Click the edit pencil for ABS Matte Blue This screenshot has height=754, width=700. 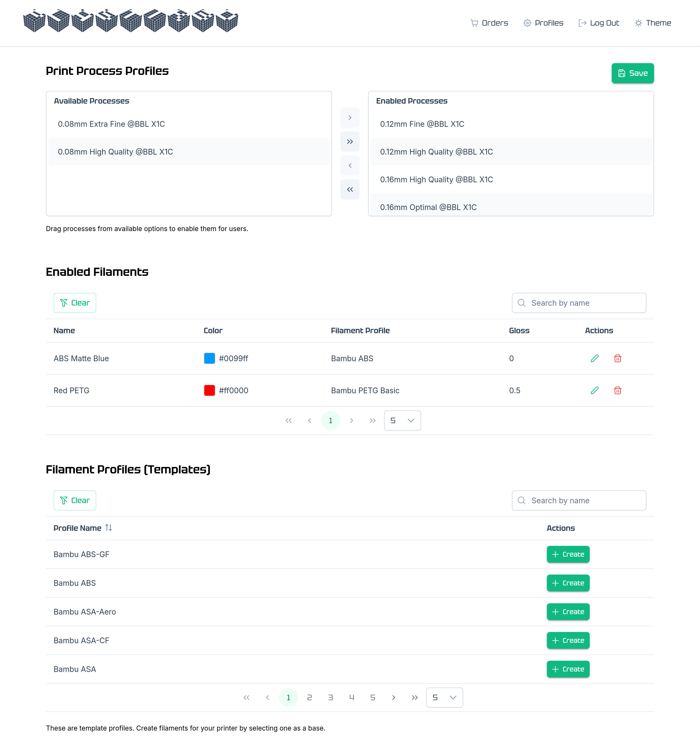[x=594, y=358]
